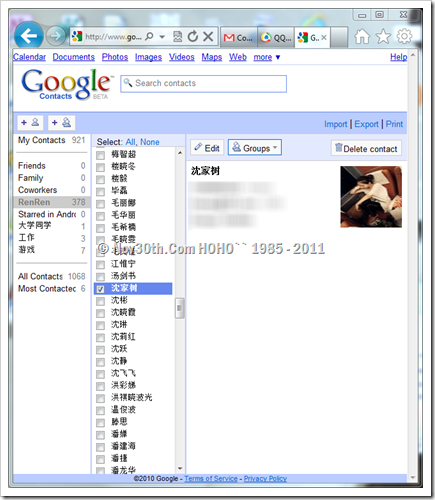Switch to the Gmail 'Co...' tab

point(239,37)
